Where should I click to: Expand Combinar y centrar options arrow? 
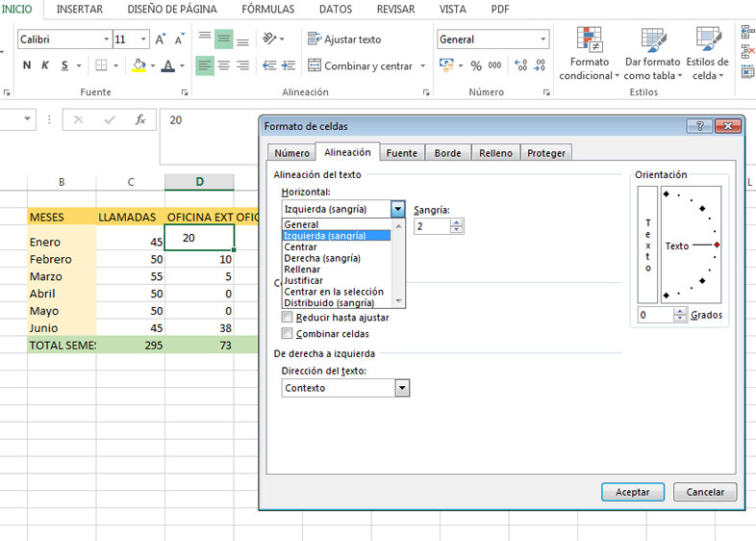[x=423, y=65]
